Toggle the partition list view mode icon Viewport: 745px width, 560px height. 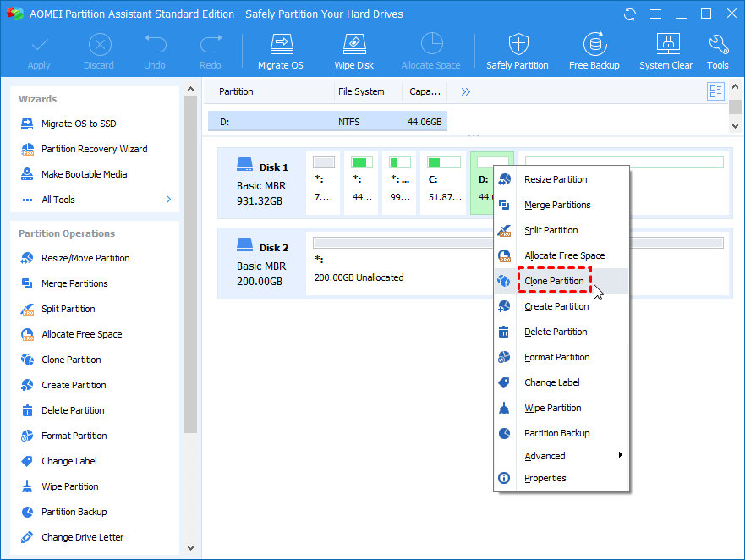click(x=716, y=91)
